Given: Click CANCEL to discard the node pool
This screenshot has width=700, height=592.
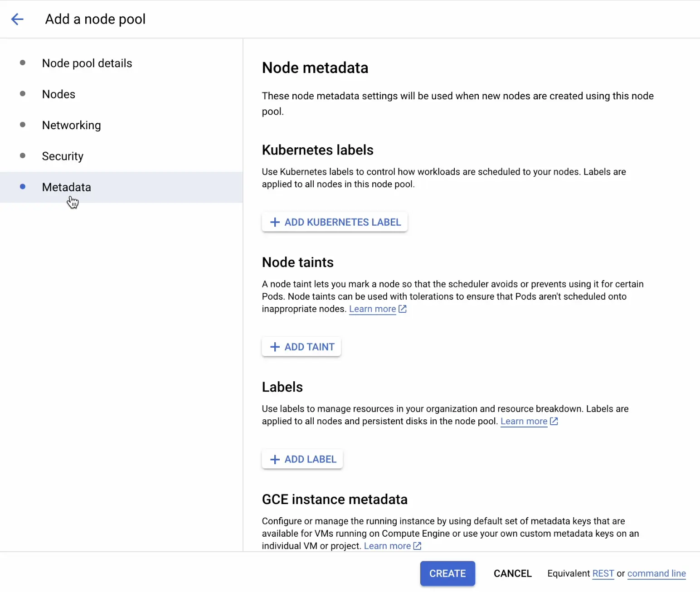Looking at the screenshot, I should [512, 573].
